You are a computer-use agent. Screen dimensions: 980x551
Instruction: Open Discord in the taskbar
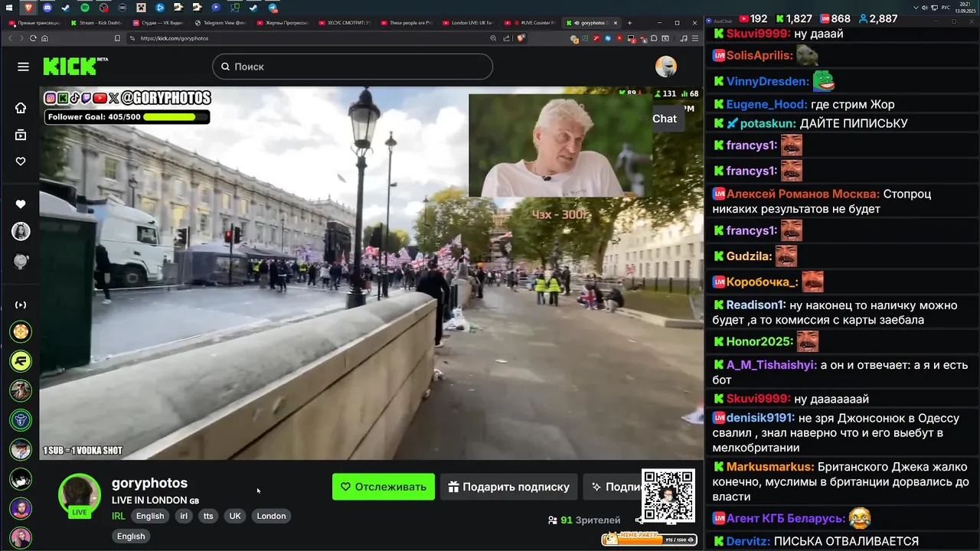coord(47,8)
